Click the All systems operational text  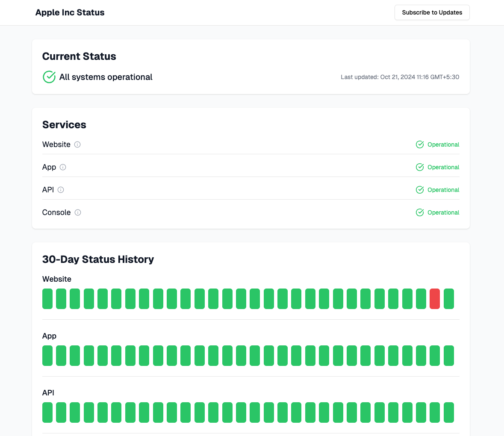tap(106, 77)
